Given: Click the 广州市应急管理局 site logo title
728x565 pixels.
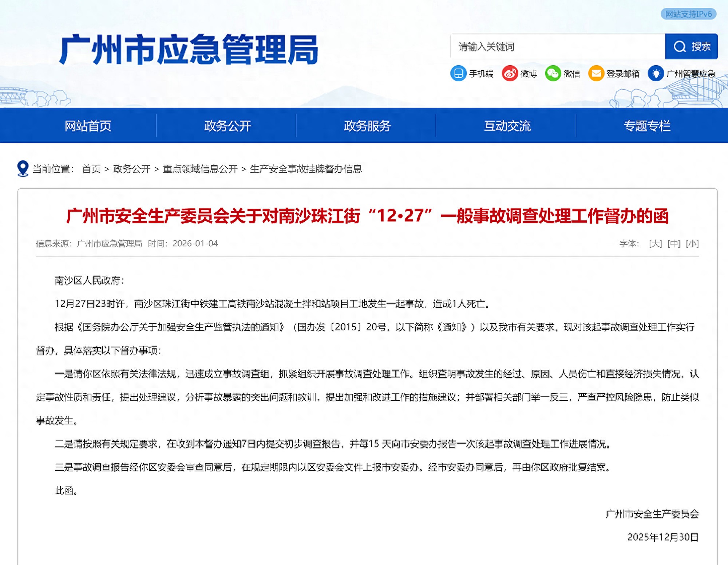Looking at the screenshot, I should pyautogui.click(x=189, y=50).
